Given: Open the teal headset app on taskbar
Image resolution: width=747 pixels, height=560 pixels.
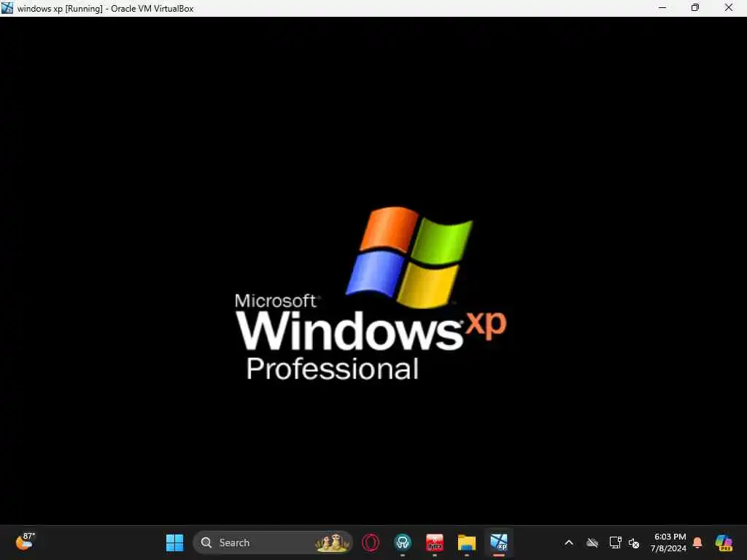Looking at the screenshot, I should pyautogui.click(x=403, y=542).
